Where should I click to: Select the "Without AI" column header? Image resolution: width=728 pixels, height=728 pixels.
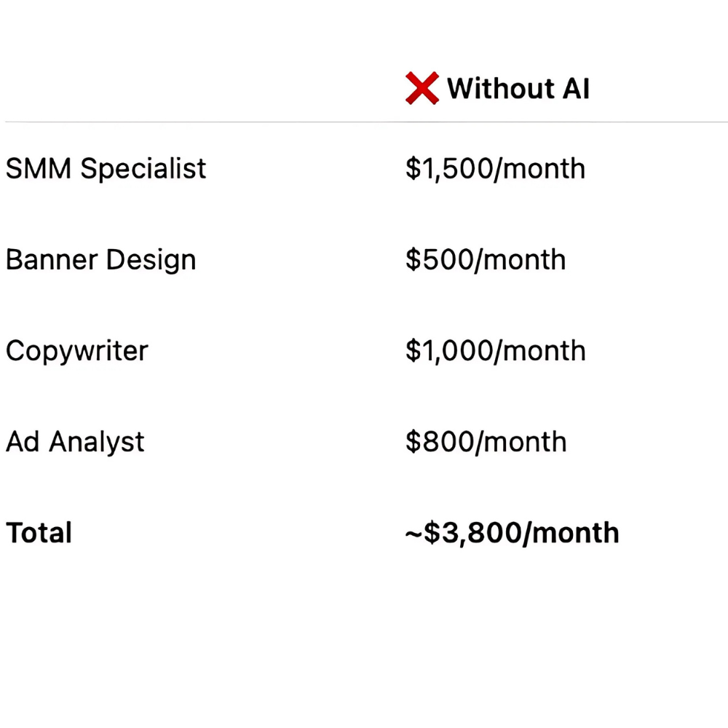click(518, 89)
